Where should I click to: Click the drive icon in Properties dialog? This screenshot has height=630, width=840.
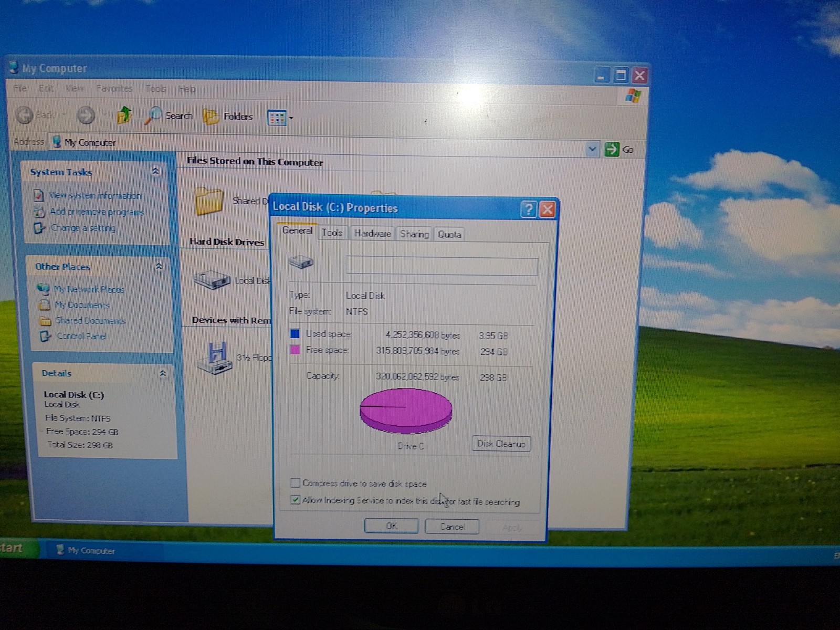(301, 261)
